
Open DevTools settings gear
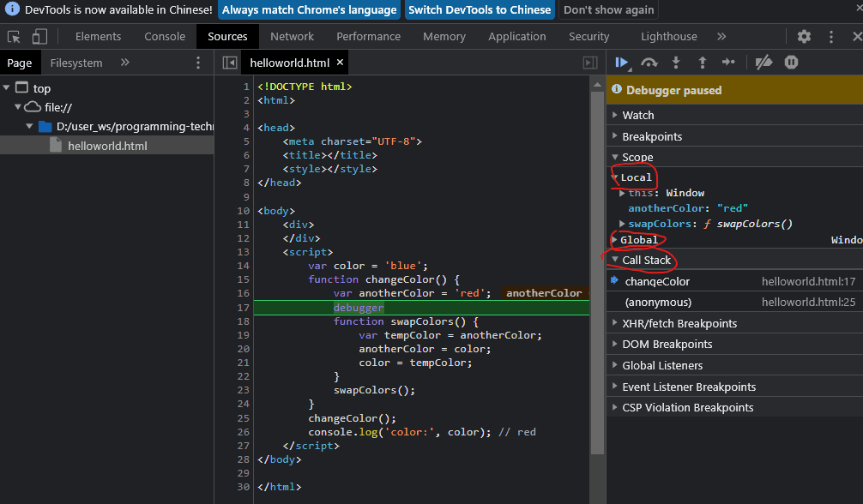(804, 37)
